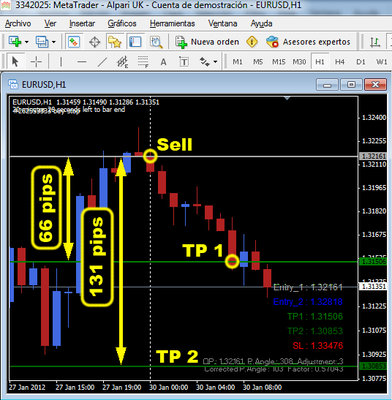Switch chart timeframe to H4
This screenshot has height=400, width=392.
pyautogui.click(x=340, y=62)
